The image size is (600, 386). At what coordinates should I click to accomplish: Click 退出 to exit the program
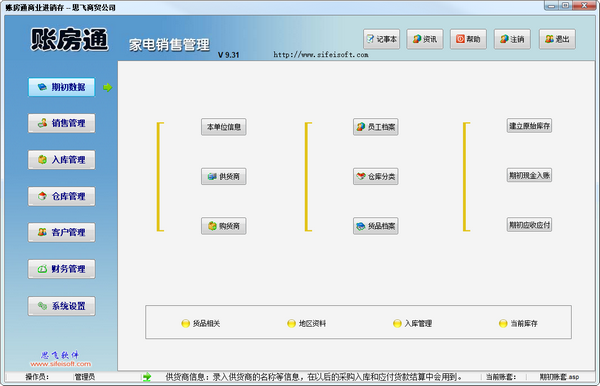tap(558, 39)
